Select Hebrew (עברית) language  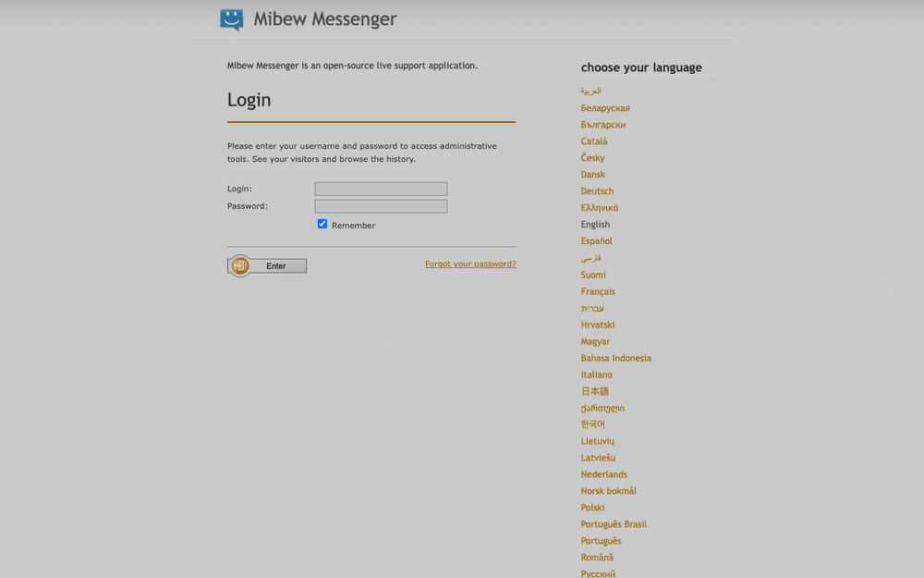click(592, 308)
